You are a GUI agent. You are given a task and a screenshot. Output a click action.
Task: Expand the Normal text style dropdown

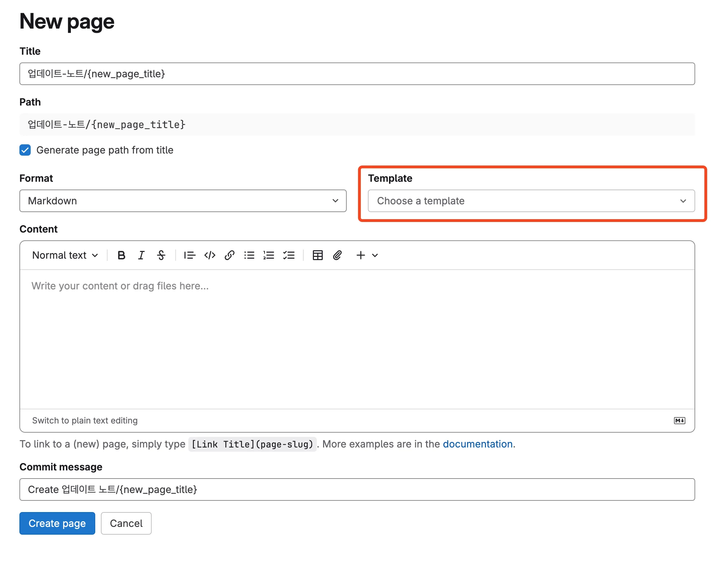click(65, 255)
